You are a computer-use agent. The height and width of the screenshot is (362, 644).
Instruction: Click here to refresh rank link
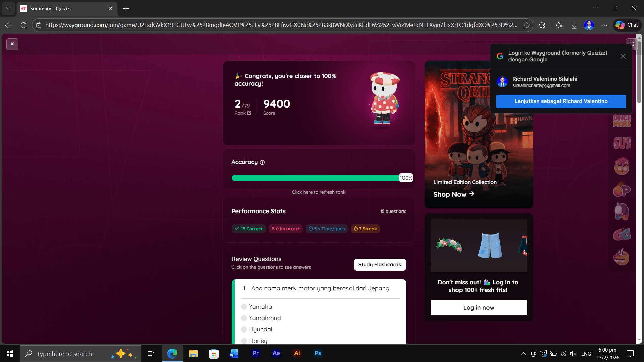click(x=319, y=192)
